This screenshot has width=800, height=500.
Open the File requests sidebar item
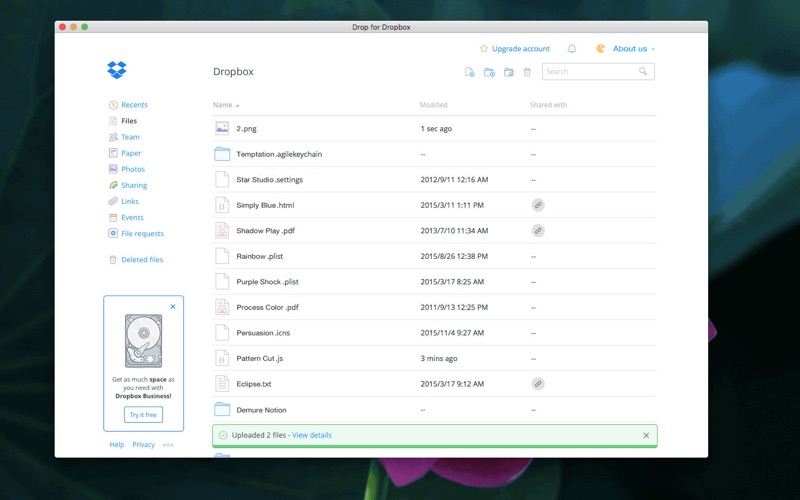tap(142, 233)
